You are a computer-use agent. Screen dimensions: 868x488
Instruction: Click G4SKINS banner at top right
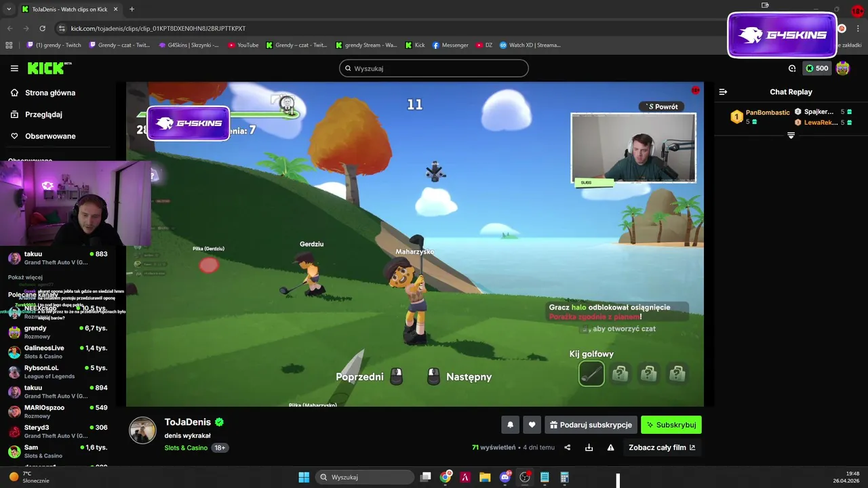(782, 35)
